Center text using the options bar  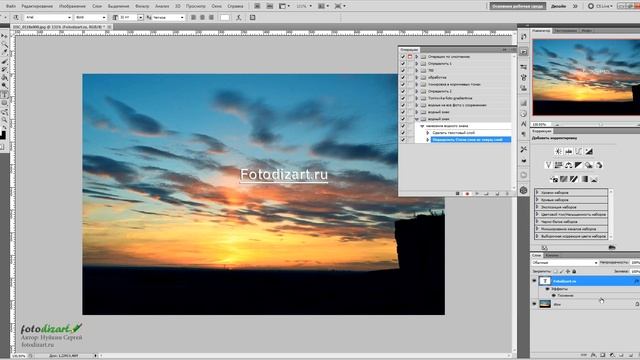coord(202,18)
